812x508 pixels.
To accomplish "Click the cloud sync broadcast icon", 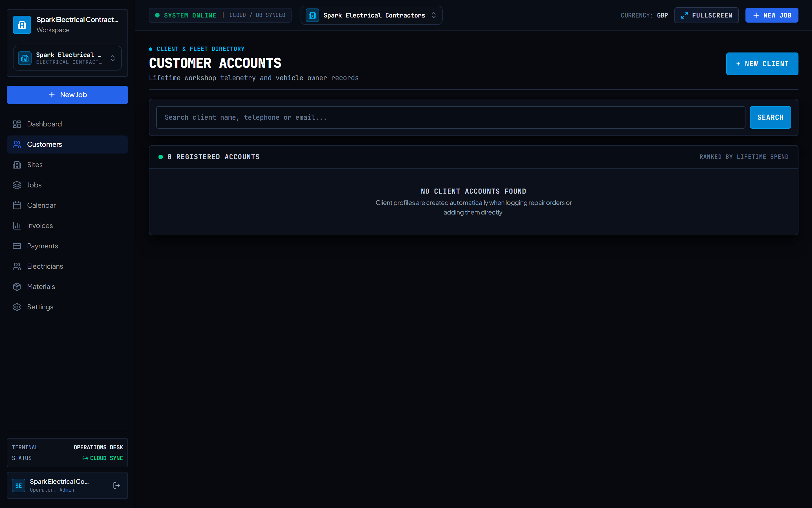I will tap(85, 458).
